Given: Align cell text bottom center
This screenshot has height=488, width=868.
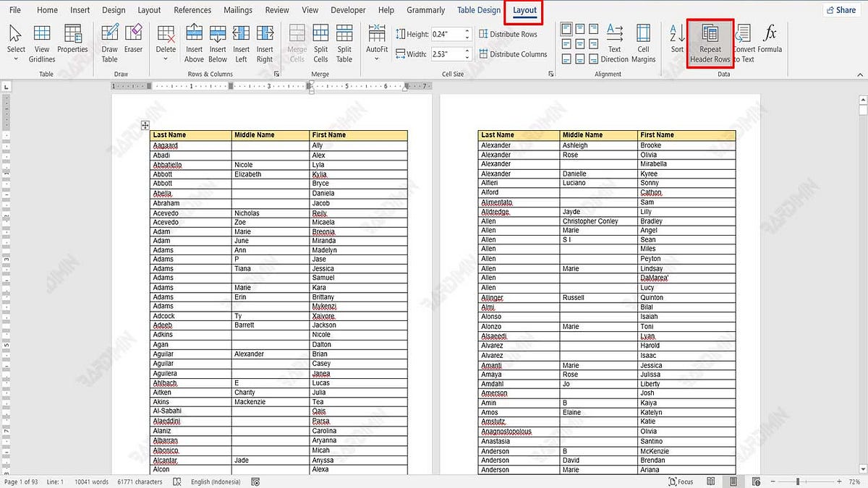Looking at the screenshot, I should [x=580, y=59].
